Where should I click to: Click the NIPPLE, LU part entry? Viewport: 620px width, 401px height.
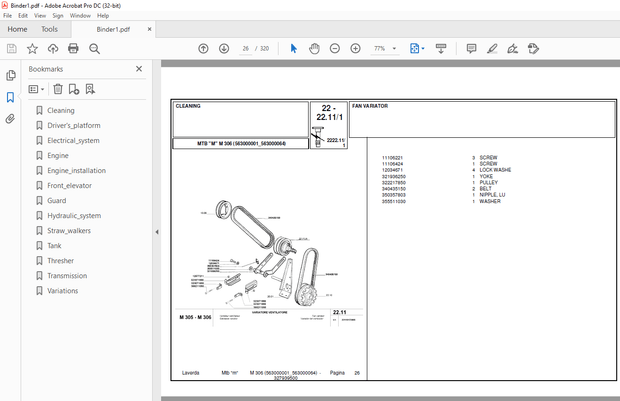coord(492,195)
